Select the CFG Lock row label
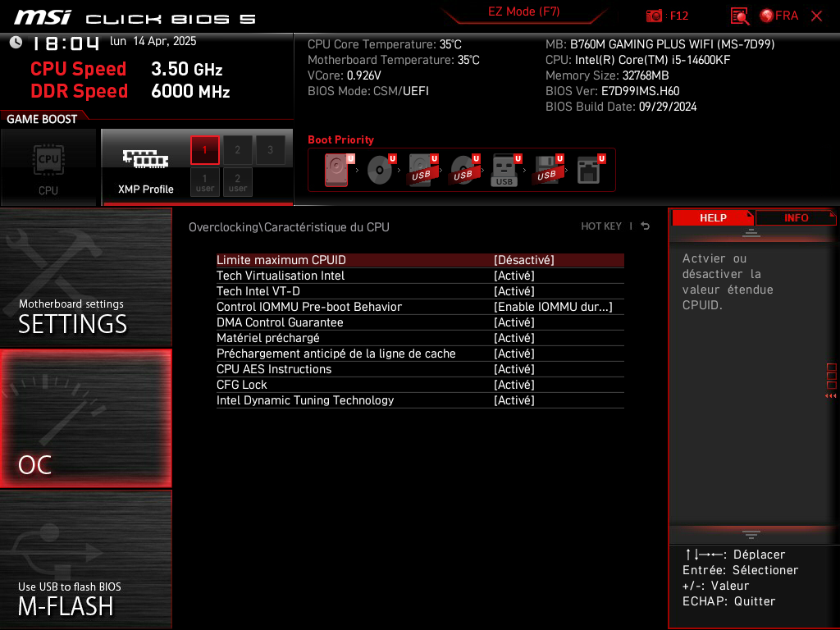The image size is (840, 630). pyautogui.click(x=242, y=385)
